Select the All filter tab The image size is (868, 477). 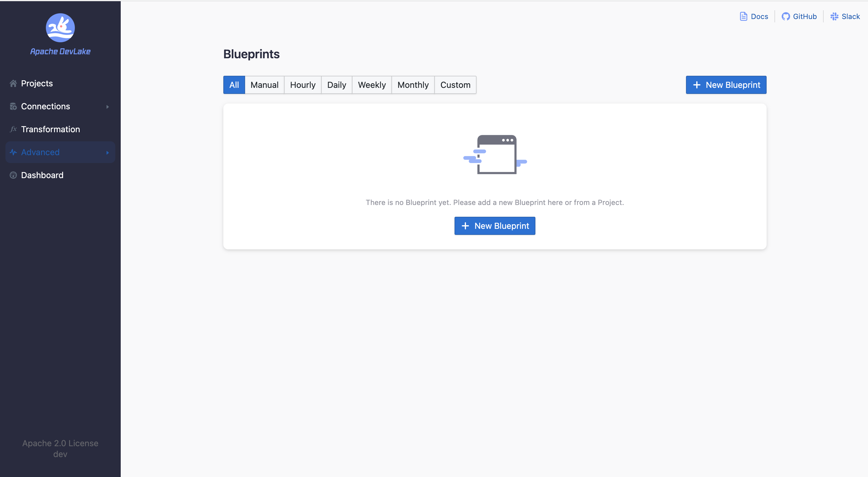point(234,85)
